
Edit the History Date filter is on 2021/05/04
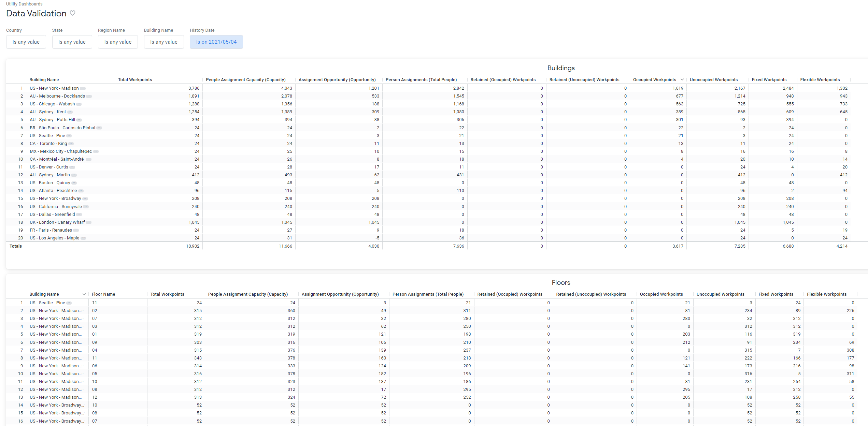click(x=216, y=42)
